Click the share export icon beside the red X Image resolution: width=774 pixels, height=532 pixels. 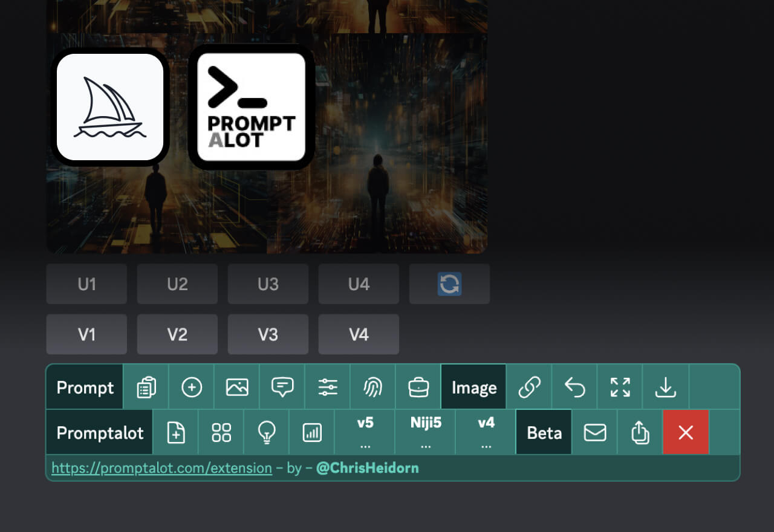[640, 432]
